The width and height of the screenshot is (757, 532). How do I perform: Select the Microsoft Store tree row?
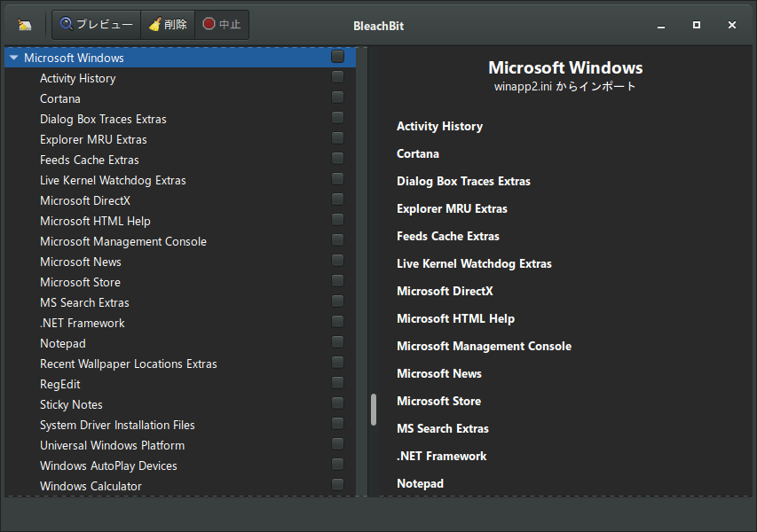[x=180, y=282]
